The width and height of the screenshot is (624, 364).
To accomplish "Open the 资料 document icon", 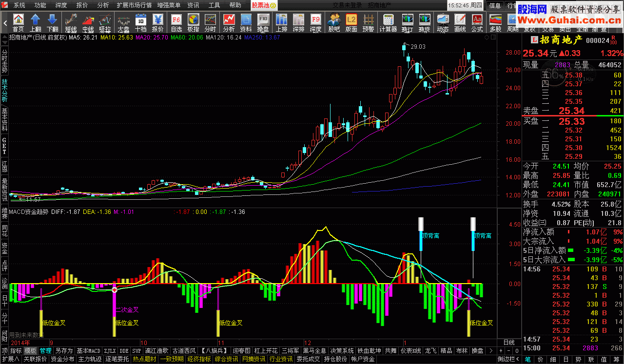I will click(x=246, y=22).
